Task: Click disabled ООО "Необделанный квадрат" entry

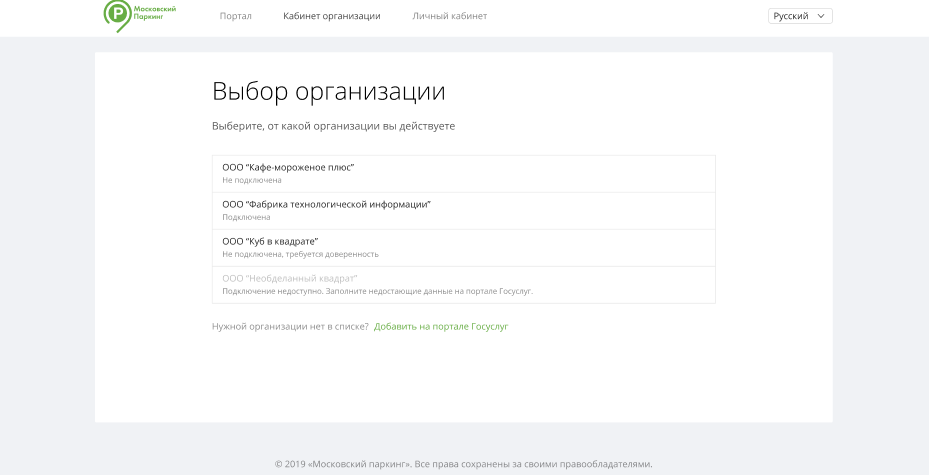Action: point(289,278)
